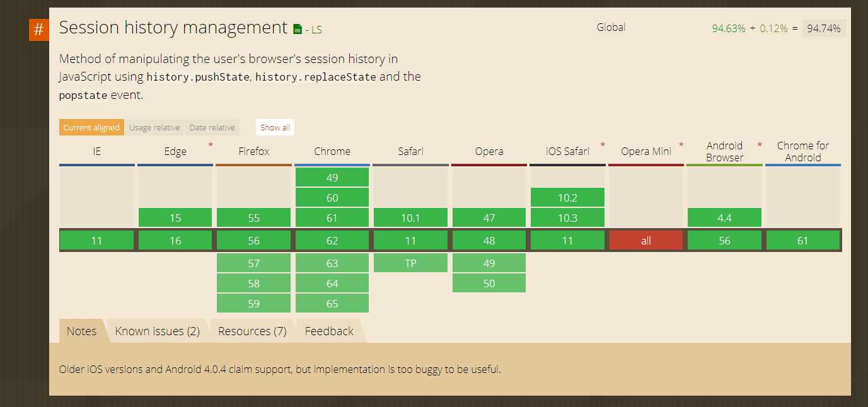
Task: Select the Opera 48 support cell
Action: [489, 241]
